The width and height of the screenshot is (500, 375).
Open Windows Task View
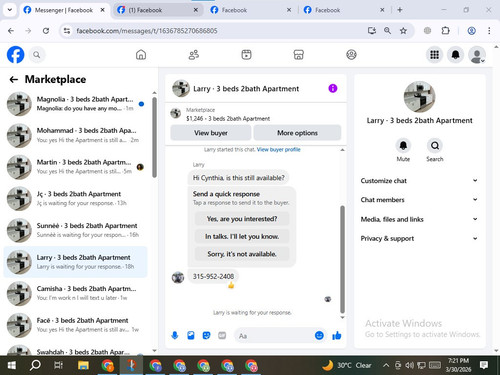pyautogui.click(x=59, y=365)
